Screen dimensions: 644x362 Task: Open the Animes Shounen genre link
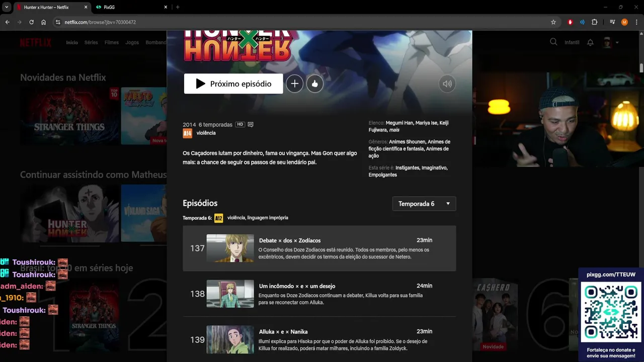pyautogui.click(x=408, y=142)
